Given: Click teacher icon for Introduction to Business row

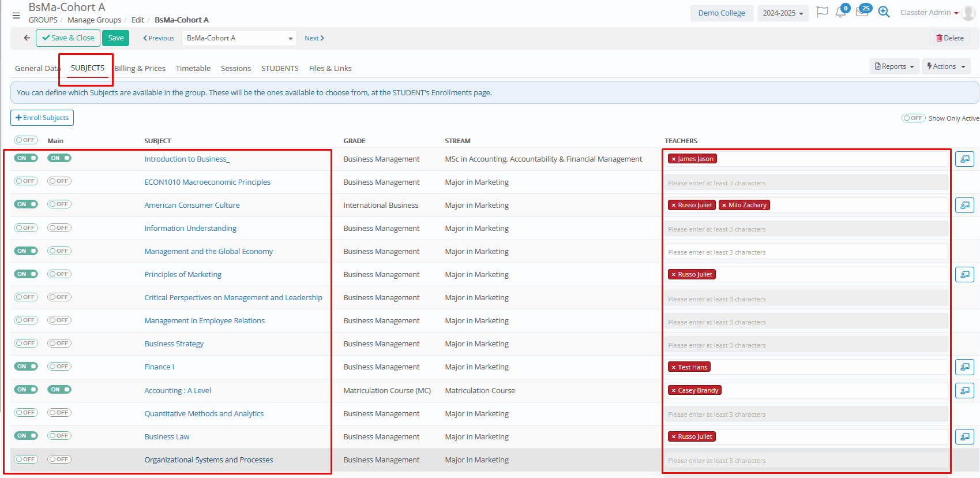Looking at the screenshot, I should (964, 159).
